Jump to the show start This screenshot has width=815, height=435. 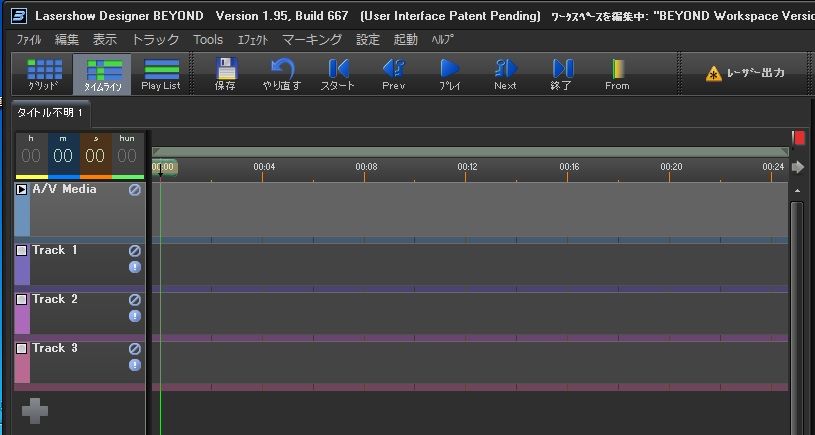[337, 74]
